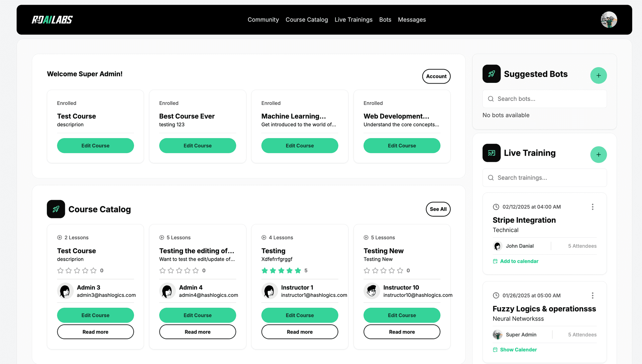Click the calendar icon next to Show Calendar
The height and width of the screenshot is (364, 642).
[495, 350]
